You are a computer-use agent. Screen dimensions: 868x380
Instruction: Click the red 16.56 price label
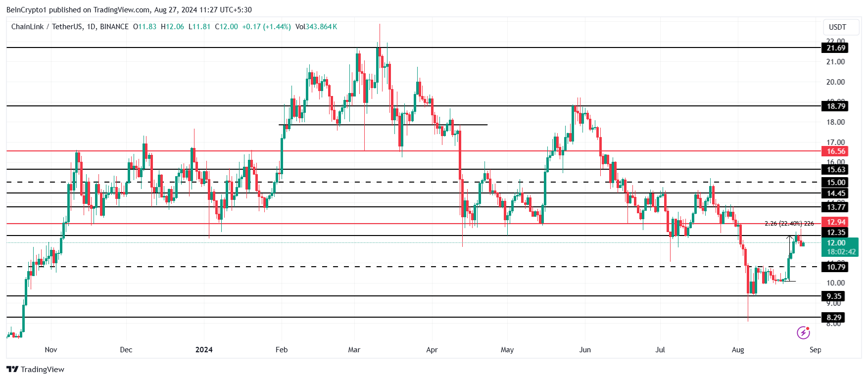point(835,151)
